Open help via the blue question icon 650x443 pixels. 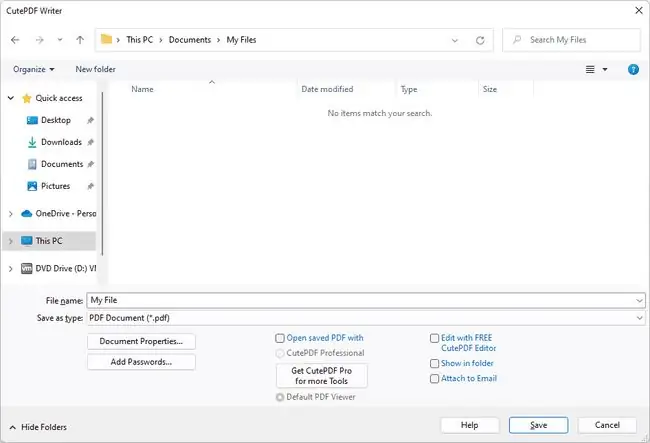coord(633,69)
